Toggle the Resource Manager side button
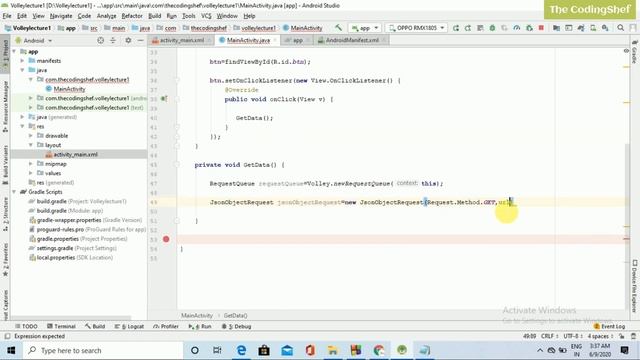640x360 pixels. tap(5, 106)
